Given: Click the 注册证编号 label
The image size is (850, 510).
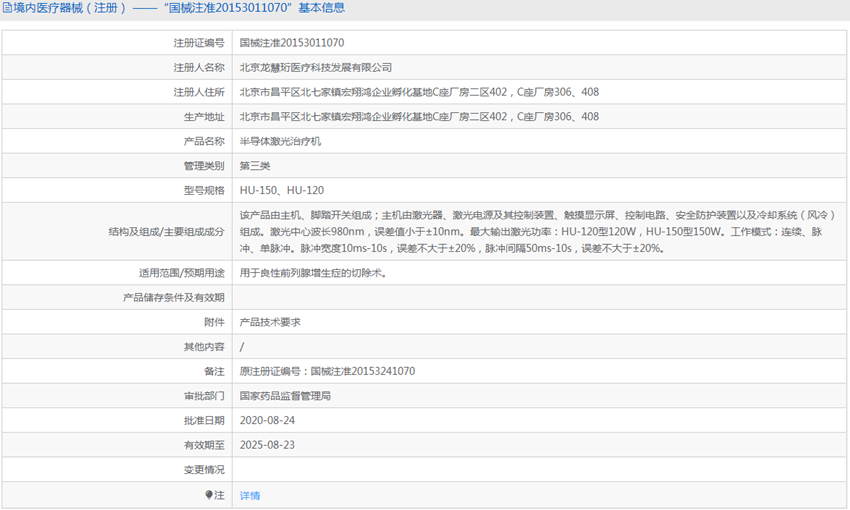Looking at the screenshot, I should click(x=199, y=43).
